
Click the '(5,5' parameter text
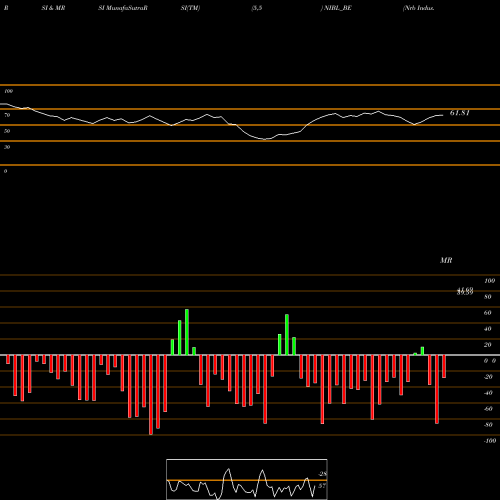257,8
